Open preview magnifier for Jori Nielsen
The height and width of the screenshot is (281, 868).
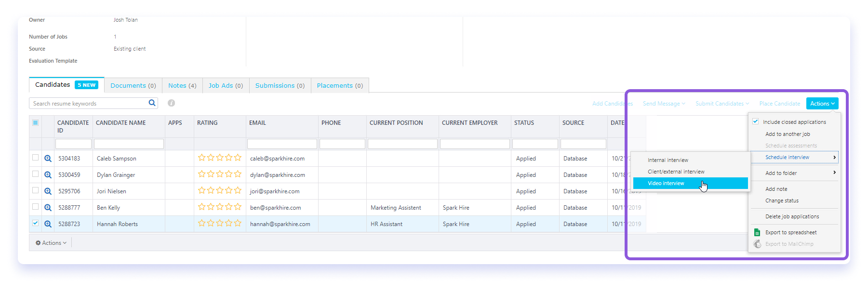(x=48, y=191)
